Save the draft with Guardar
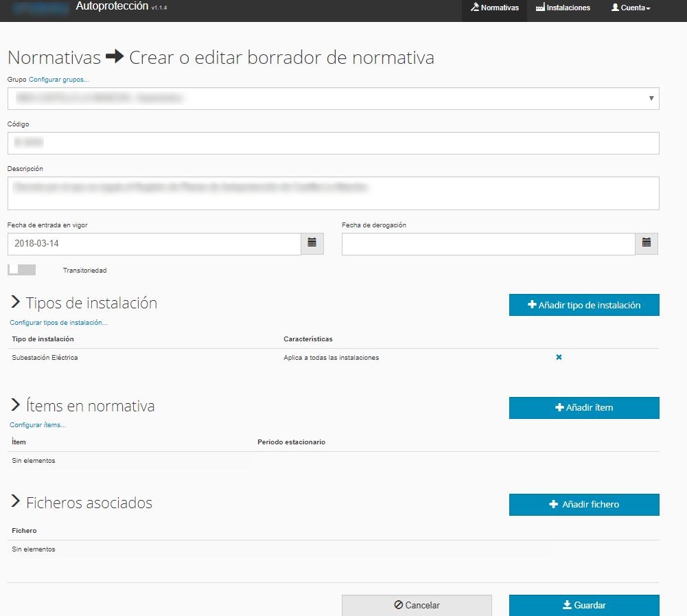 (584, 605)
